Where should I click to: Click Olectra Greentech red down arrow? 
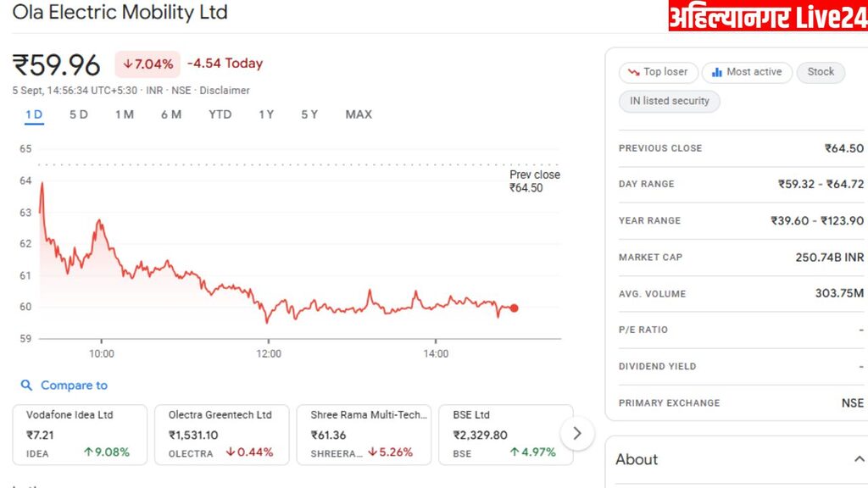coord(230,452)
